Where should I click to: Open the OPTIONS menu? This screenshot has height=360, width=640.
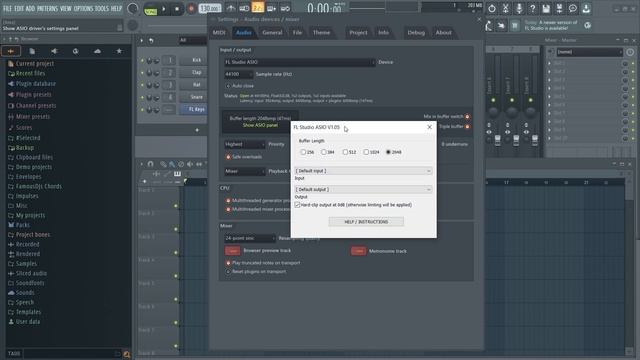click(83, 8)
